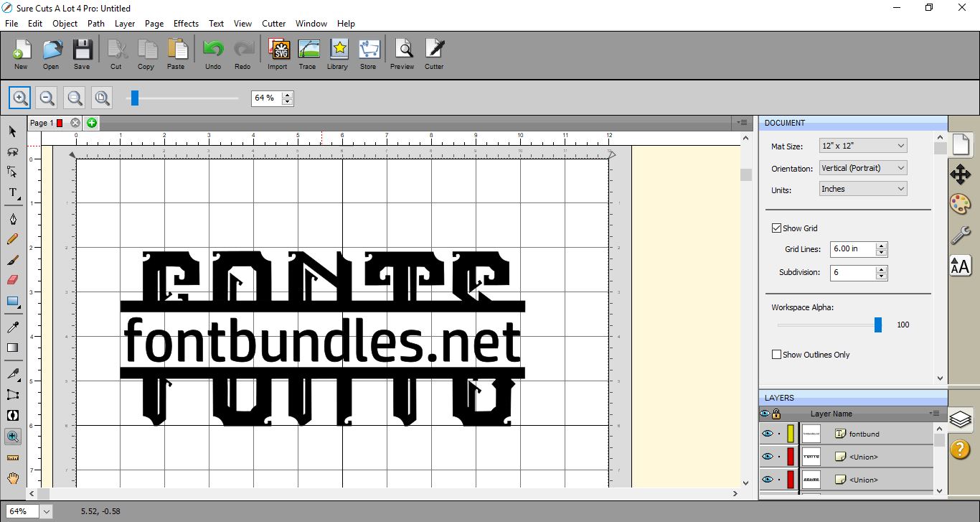Increase Subdivision value with stepper
Screen dimensions: 980x522
pyautogui.click(x=882, y=269)
